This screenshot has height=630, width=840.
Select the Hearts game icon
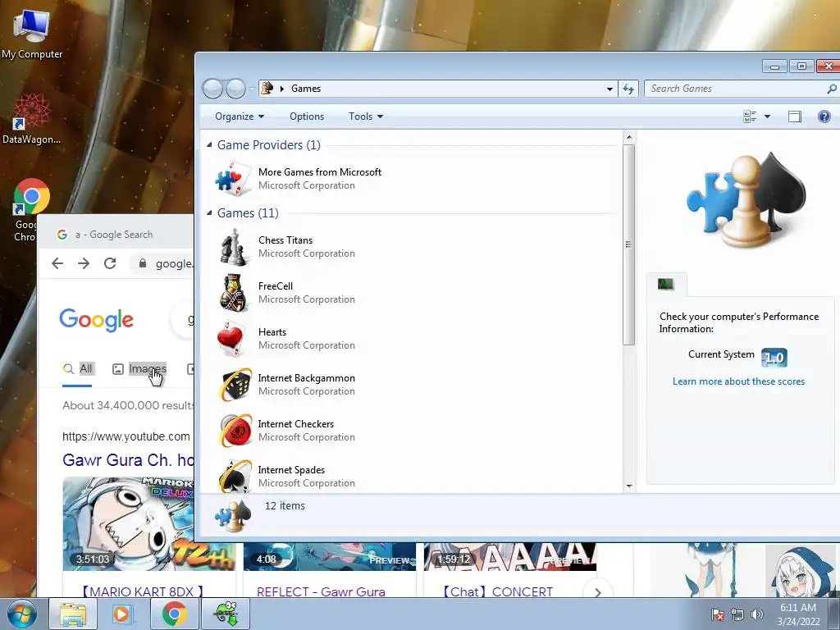[x=231, y=339]
